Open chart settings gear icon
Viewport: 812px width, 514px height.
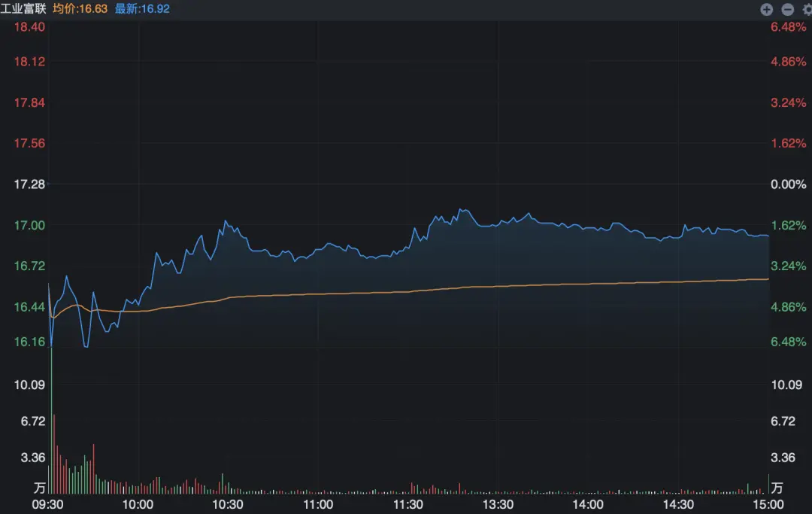click(807, 10)
